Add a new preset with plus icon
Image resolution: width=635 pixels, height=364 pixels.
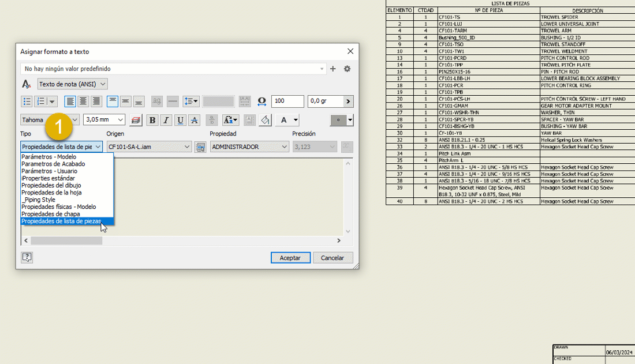(x=333, y=69)
